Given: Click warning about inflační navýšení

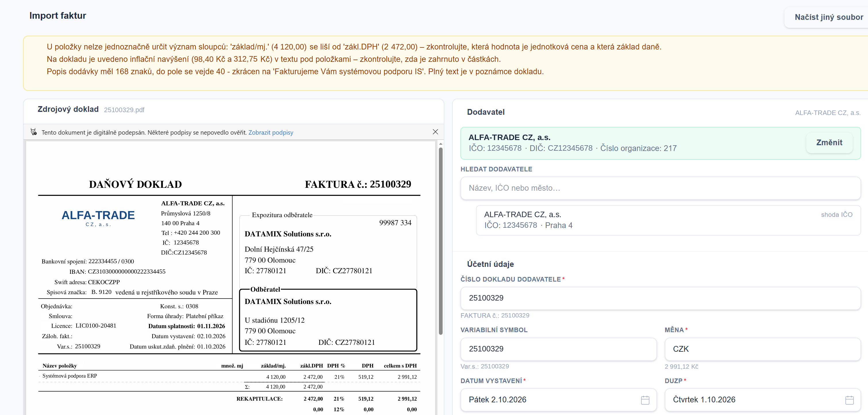Looking at the screenshot, I should [x=274, y=59].
